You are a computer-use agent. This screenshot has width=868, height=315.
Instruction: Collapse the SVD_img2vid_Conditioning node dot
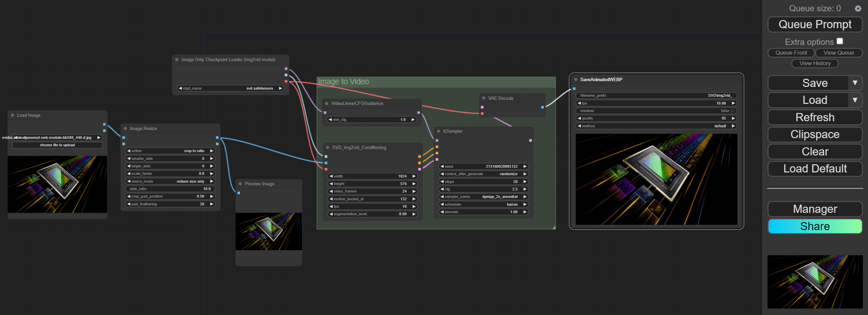click(328, 147)
